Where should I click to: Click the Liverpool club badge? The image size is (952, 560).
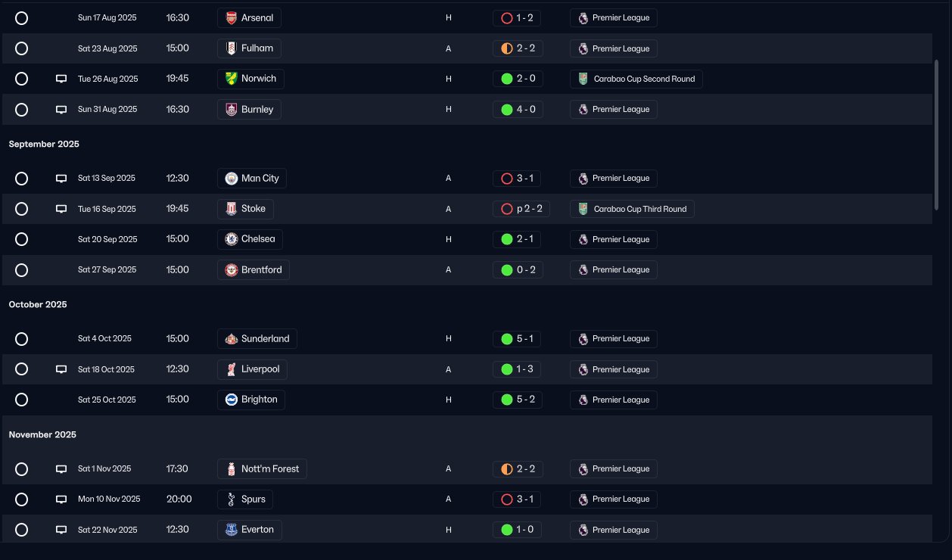point(232,369)
